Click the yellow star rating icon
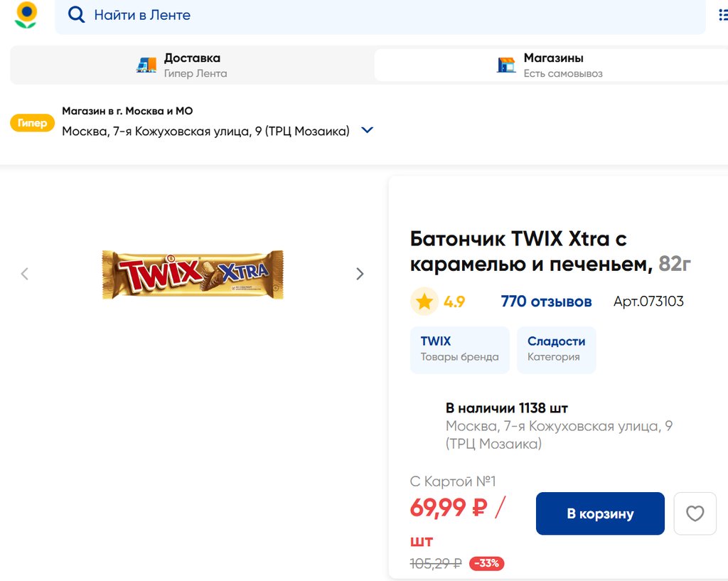This screenshot has width=728, height=581. (424, 302)
